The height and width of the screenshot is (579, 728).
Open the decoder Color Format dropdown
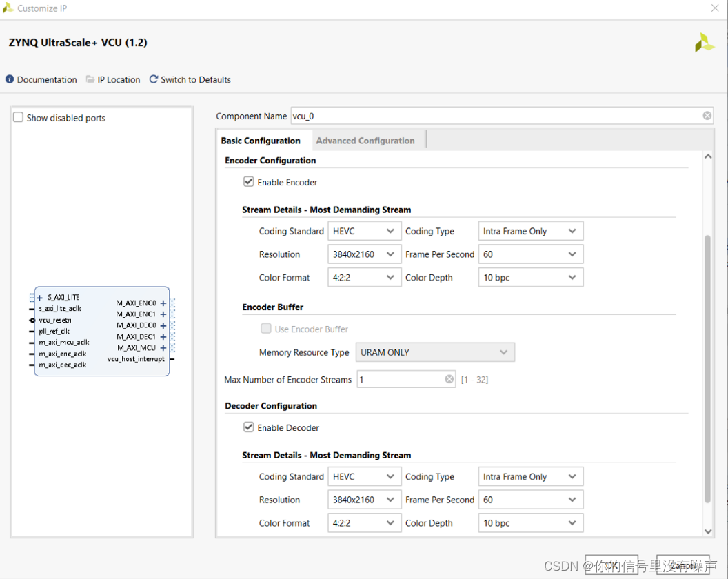[x=365, y=522]
